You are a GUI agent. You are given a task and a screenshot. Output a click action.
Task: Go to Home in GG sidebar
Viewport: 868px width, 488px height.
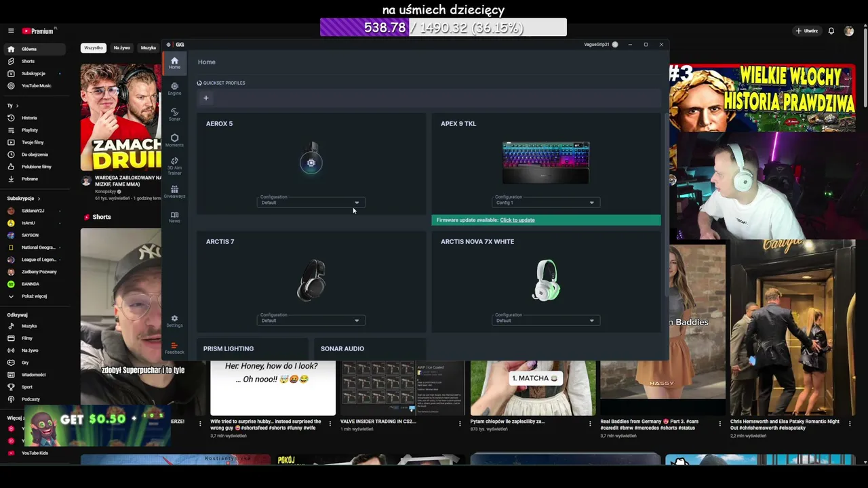click(x=174, y=63)
